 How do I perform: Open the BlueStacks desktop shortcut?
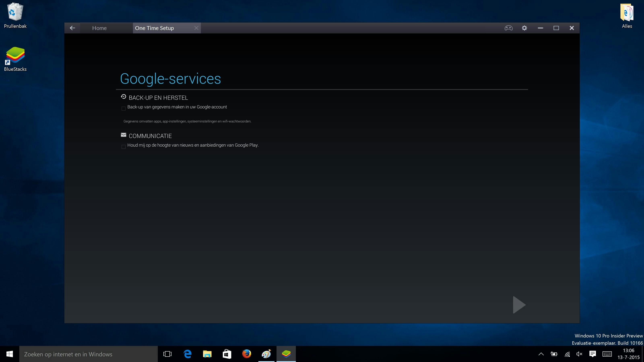(x=15, y=59)
